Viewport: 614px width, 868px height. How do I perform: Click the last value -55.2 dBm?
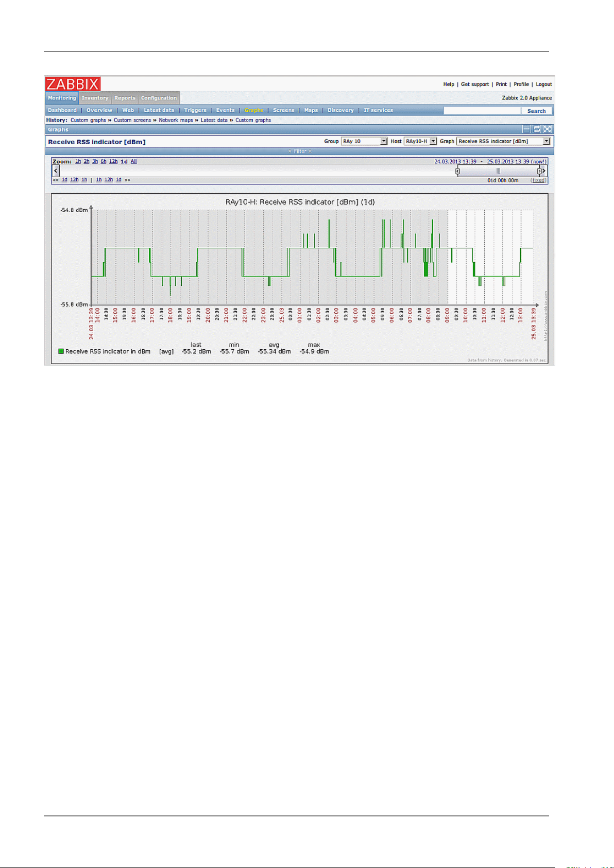coord(196,351)
